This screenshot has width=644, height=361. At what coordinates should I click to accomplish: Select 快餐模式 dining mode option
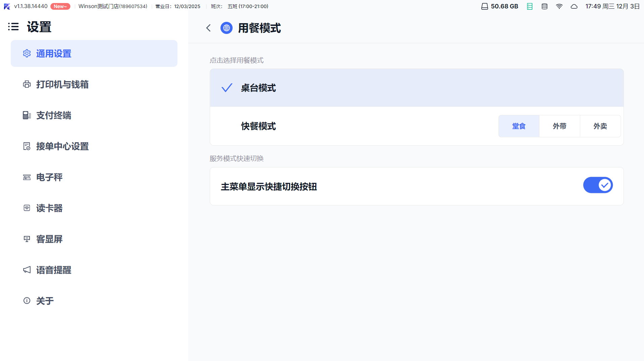pyautogui.click(x=258, y=126)
